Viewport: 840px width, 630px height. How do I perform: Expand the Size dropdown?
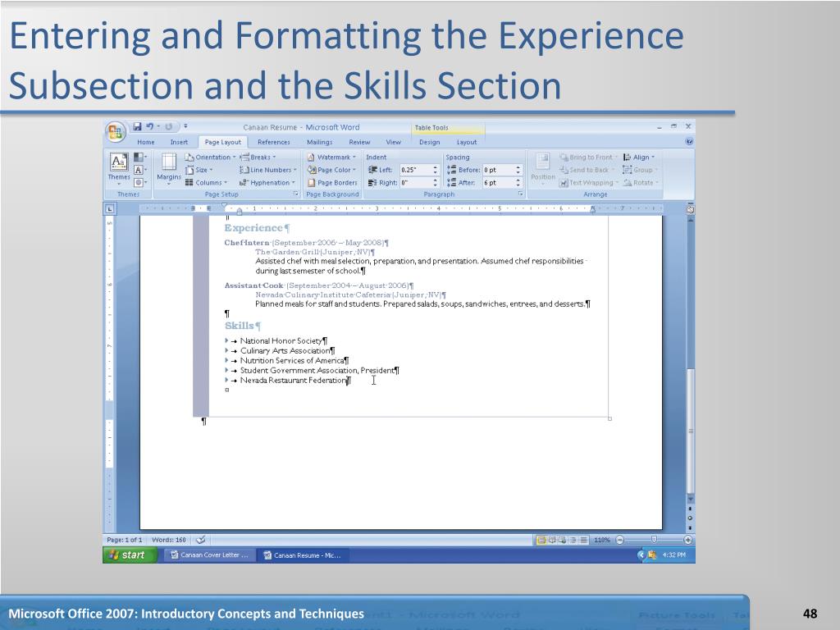(199, 170)
